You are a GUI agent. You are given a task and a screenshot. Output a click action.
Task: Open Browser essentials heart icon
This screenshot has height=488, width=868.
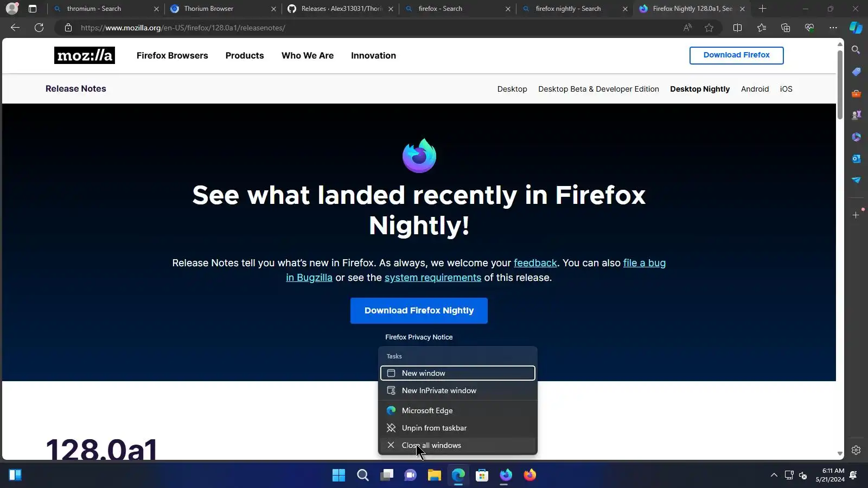tap(809, 28)
